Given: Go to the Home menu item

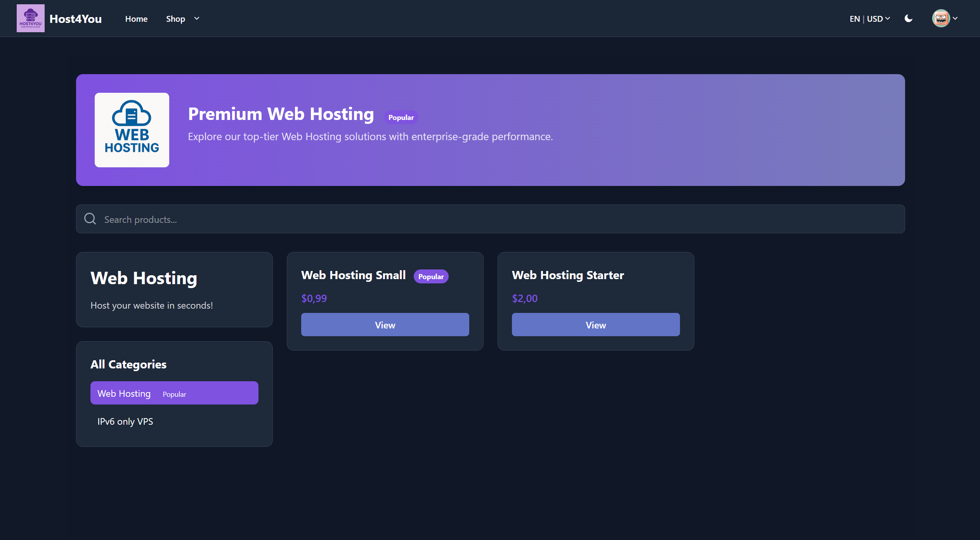Looking at the screenshot, I should pos(136,19).
